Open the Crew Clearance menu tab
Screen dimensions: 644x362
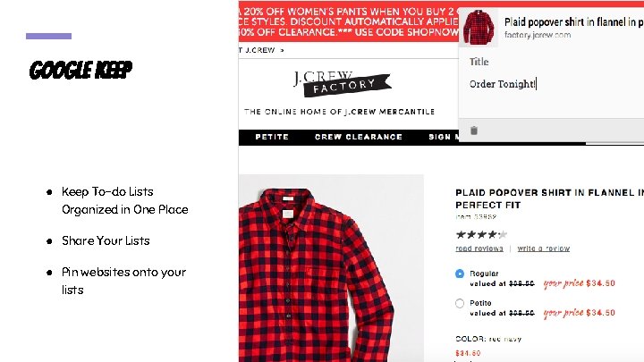click(x=358, y=137)
